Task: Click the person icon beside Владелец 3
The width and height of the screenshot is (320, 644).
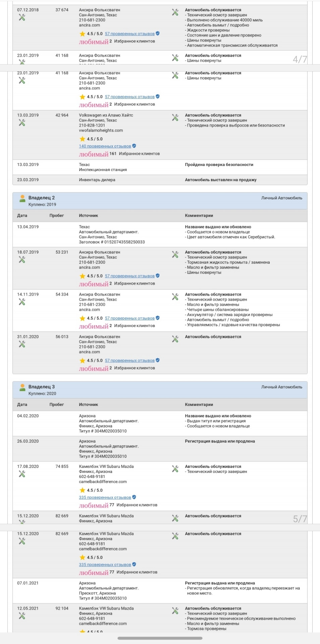Action: click(x=22, y=388)
